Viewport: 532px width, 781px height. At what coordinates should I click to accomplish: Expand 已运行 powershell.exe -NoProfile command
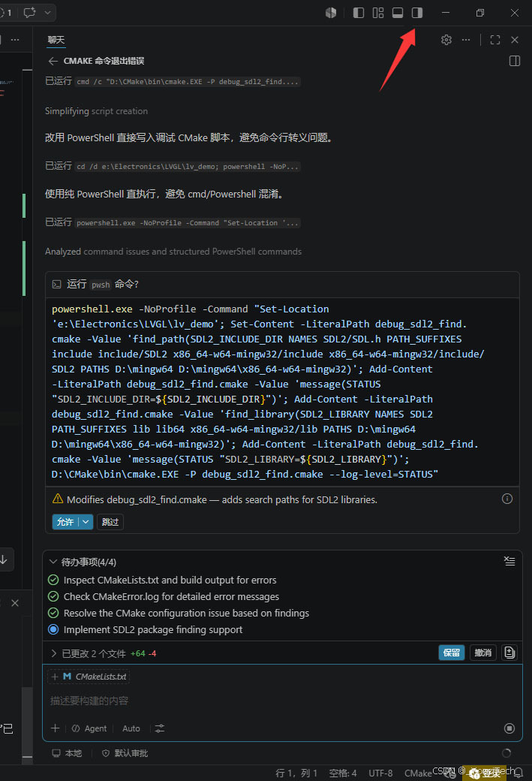[172, 222]
